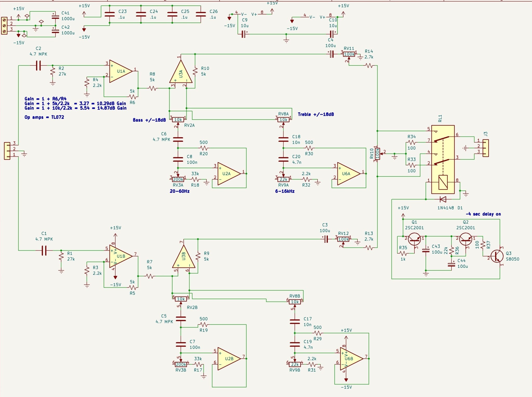Click the 'Op amps = TL072' note
This screenshot has height=397, width=532.
click(44, 117)
